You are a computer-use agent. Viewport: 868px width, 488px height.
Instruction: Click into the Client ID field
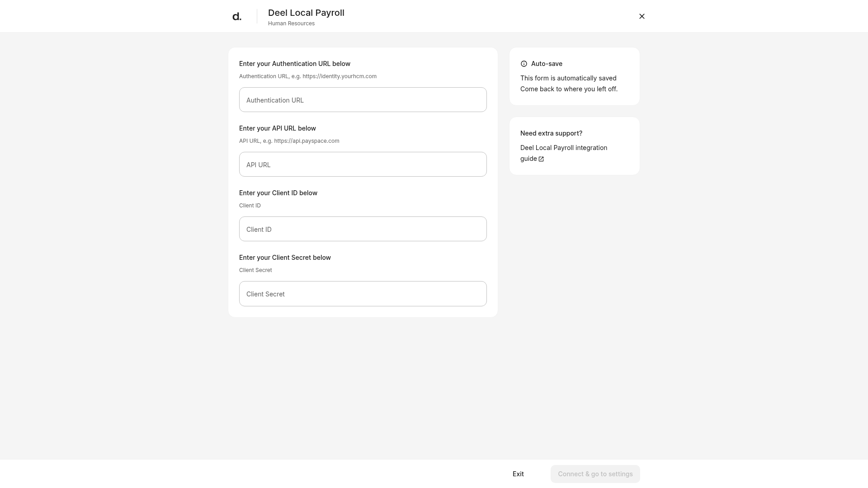pyautogui.click(x=363, y=229)
